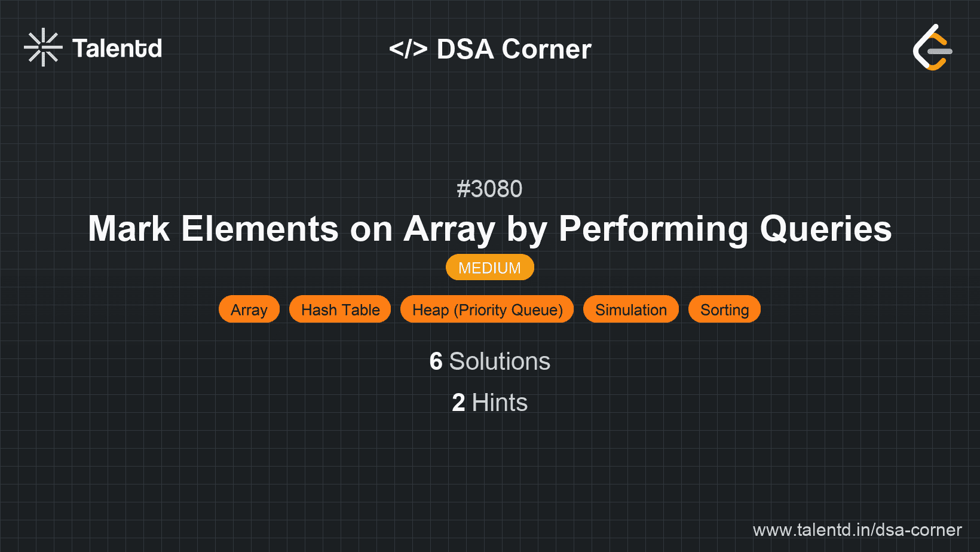Click the Solutions count number
The height and width of the screenshot is (552, 980).
tap(436, 361)
